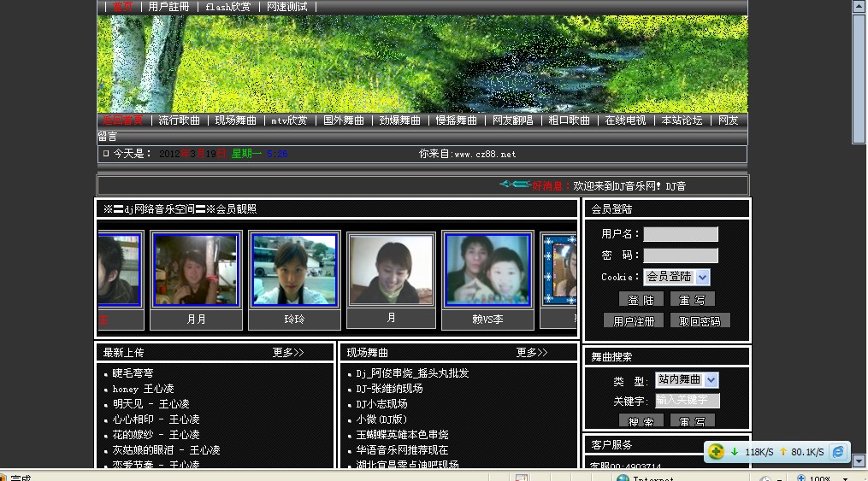The image size is (868, 481).
Task: Open the 类型 站内舞曲 dropdown
Action: (712, 380)
